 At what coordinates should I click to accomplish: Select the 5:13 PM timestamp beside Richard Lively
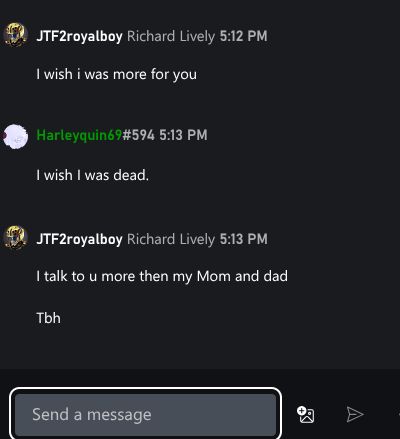(x=244, y=239)
